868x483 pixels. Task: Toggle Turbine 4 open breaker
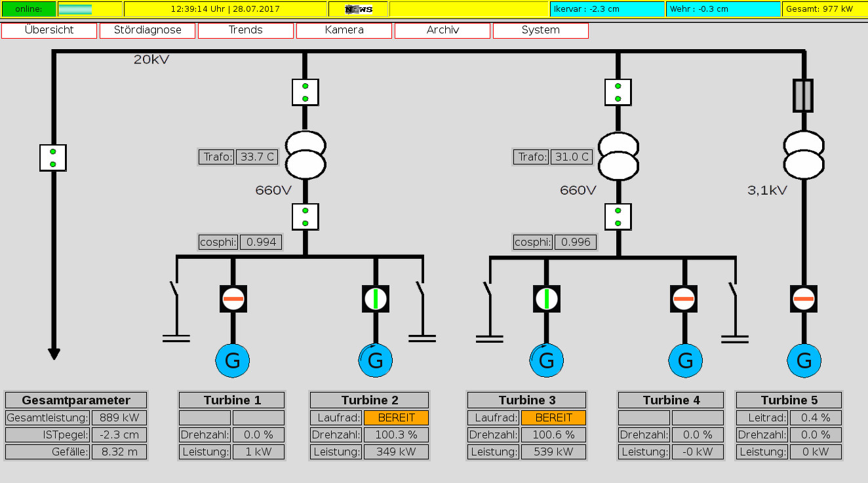pyautogui.click(x=684, y=299)
